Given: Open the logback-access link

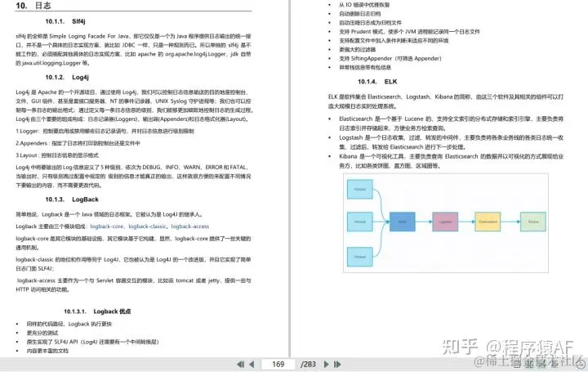Looking at the screenshot, I should click(x=190, y=226).
